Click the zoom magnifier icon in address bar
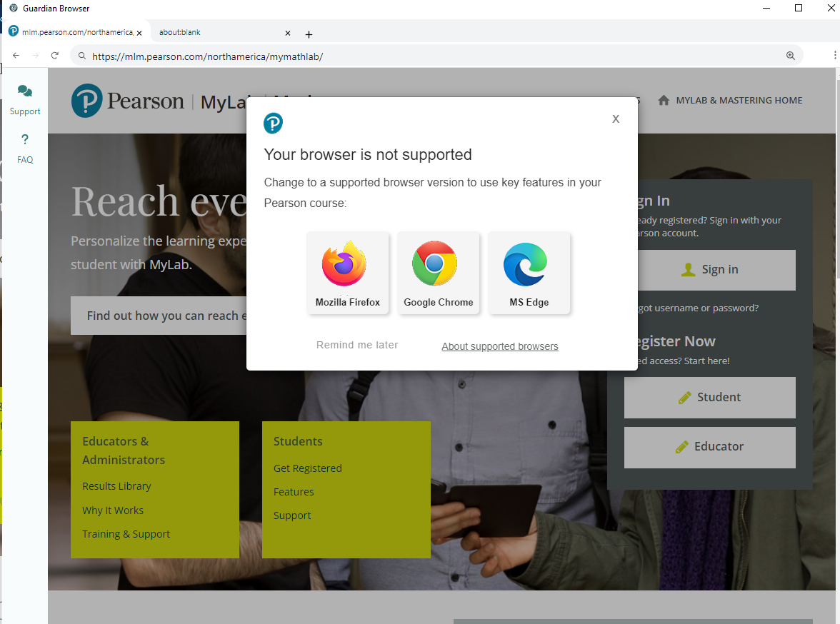The image size is (840, 624). pyautogui.click(x=790, y=56)
